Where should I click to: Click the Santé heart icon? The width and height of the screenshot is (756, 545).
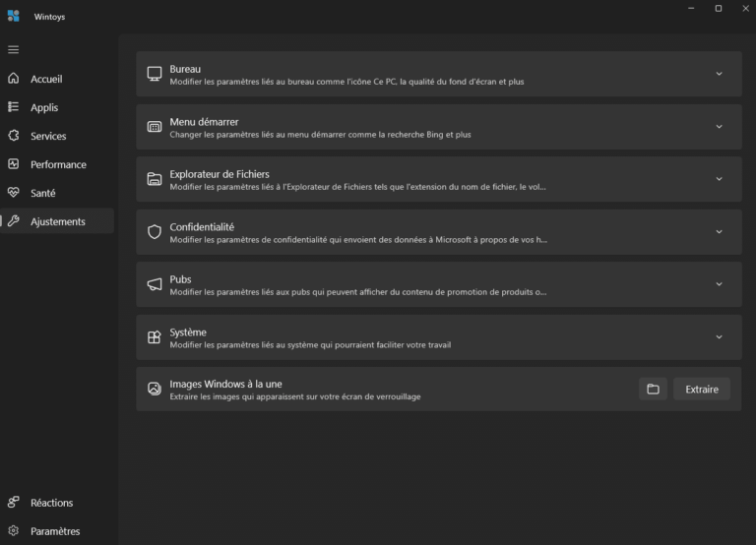(x=13, y=193)
